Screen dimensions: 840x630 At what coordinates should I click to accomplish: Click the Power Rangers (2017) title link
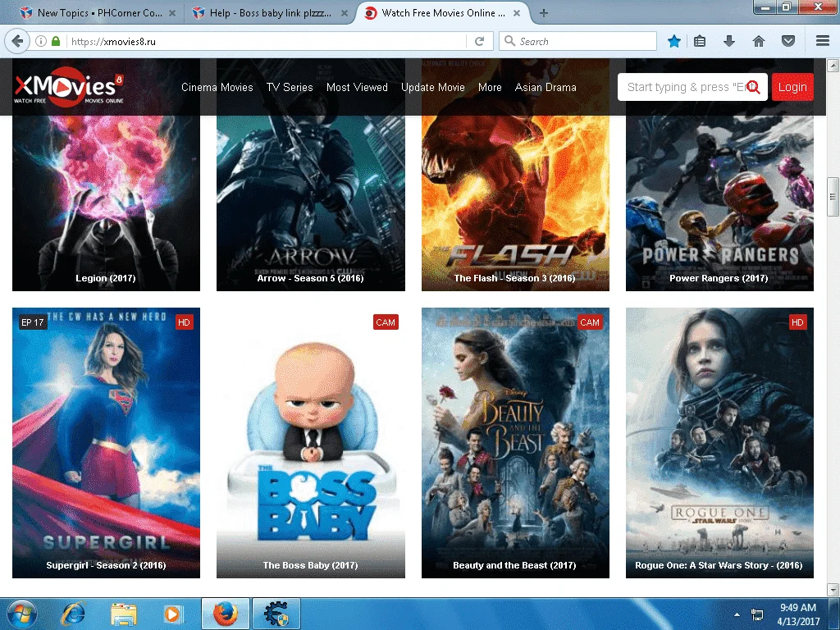719,278
